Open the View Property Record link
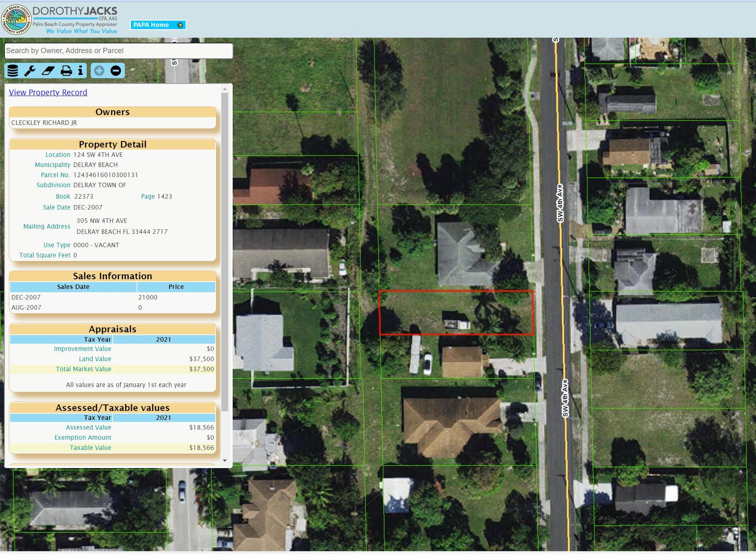Viewport: 756px width, 554px height. (48, 92)
